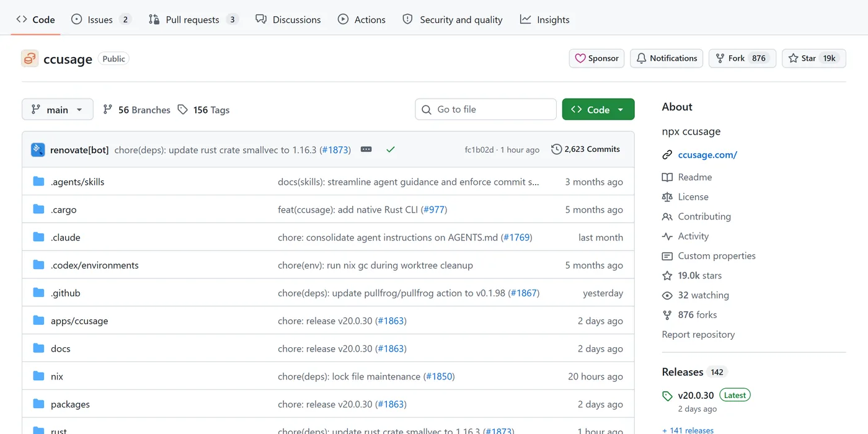View the 32 watching link
The height and width of the screenshot is (434, 868).
tap(696, 296)
